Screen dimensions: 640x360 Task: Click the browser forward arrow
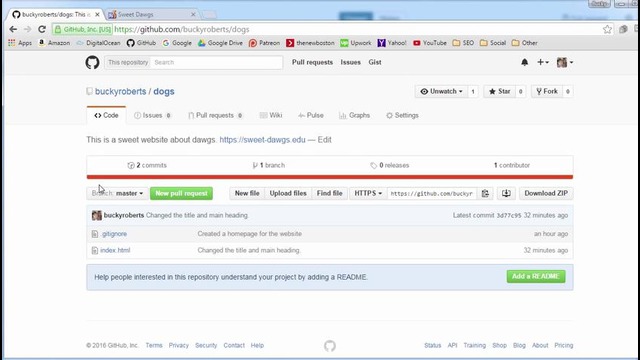(x=27, y=29)
